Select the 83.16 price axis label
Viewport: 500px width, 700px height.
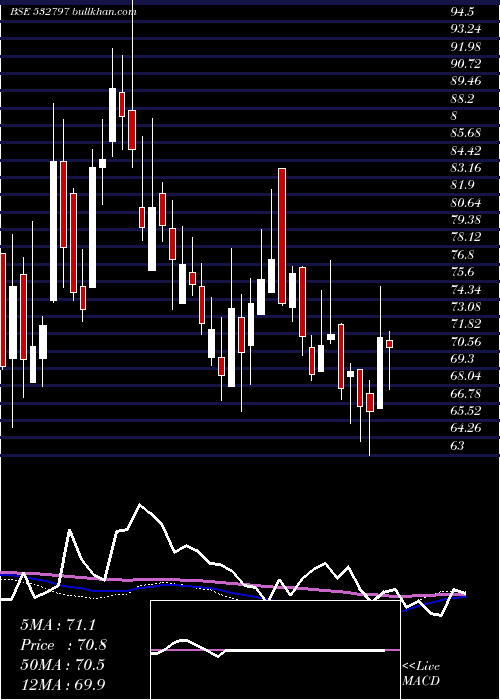click(466, 168)
